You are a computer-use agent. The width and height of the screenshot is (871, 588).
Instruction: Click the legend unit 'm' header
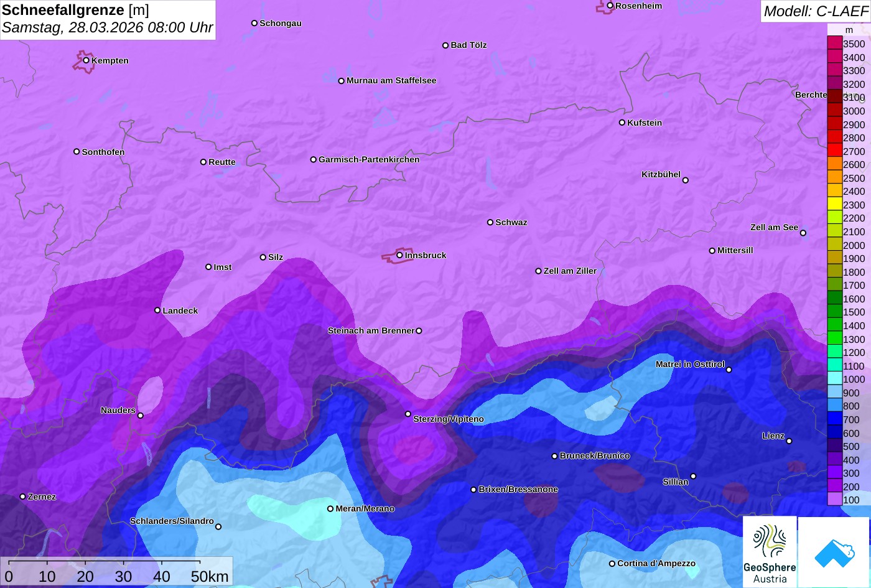(x=849, y=30)
